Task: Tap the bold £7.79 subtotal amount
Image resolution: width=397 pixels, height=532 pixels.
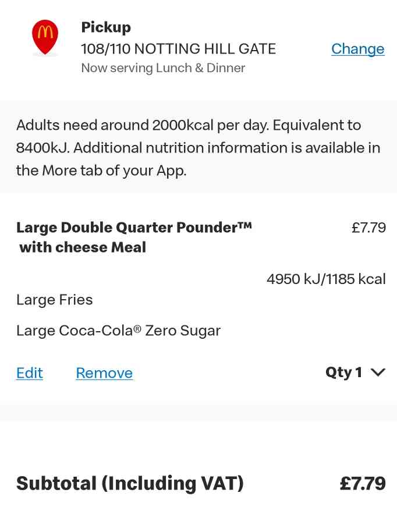Action: (363, 484)
